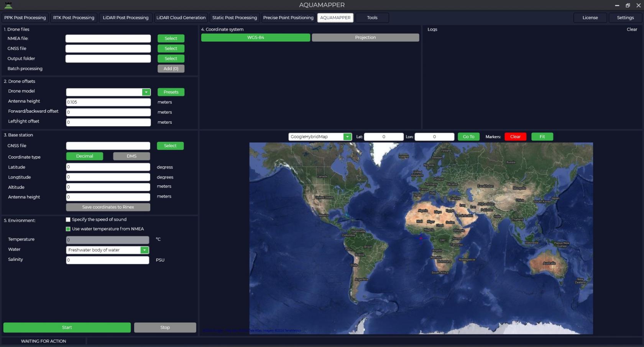Click Base station GNSS file input field
This screenshot has height=347, width=644.
click(x=108, y=146)
